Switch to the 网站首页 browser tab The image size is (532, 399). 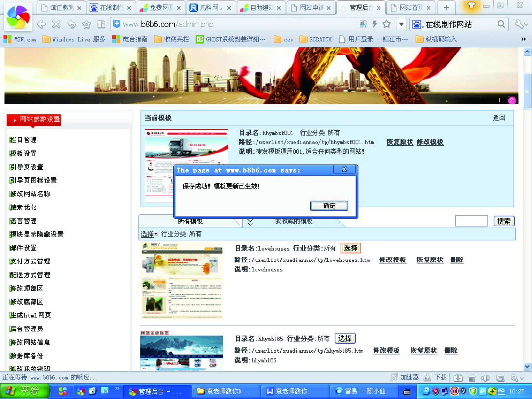(411, 8)
